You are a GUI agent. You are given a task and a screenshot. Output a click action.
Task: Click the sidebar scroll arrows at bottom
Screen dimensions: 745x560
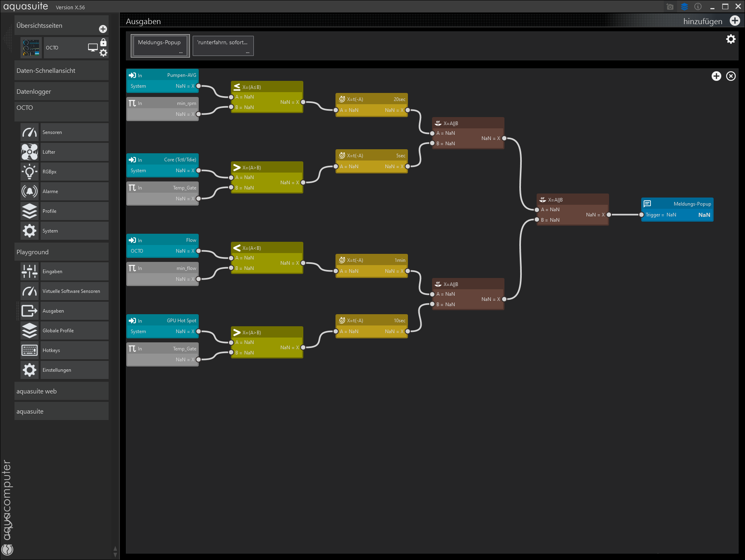pos(115,552)
